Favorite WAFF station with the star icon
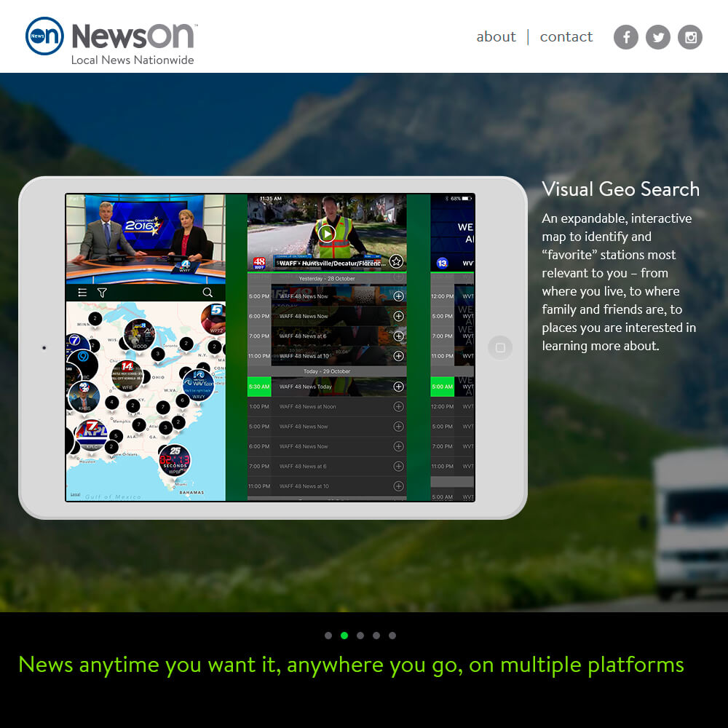 pyautogui.click(x=396, y=261)
